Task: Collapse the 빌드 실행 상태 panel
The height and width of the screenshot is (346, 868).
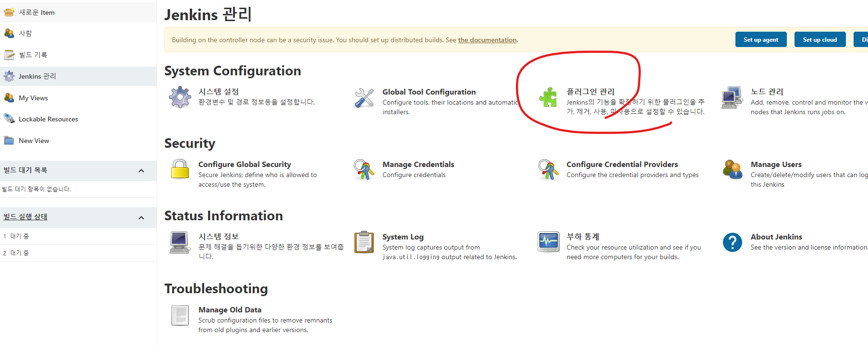Action: pyautogui.click(x=141, y=218)
